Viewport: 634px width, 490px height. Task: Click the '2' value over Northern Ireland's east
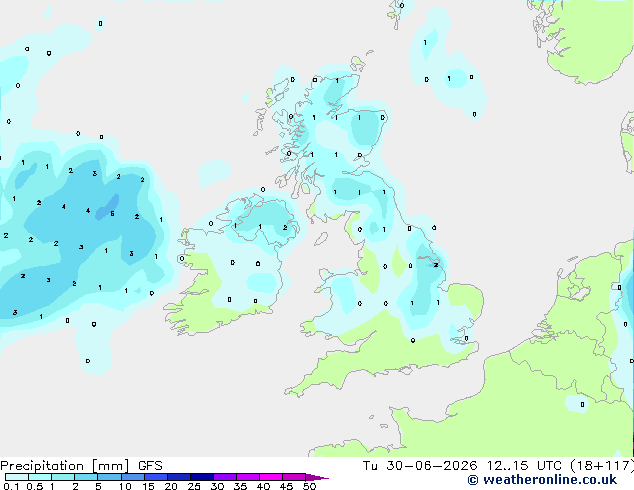[285, 228]
